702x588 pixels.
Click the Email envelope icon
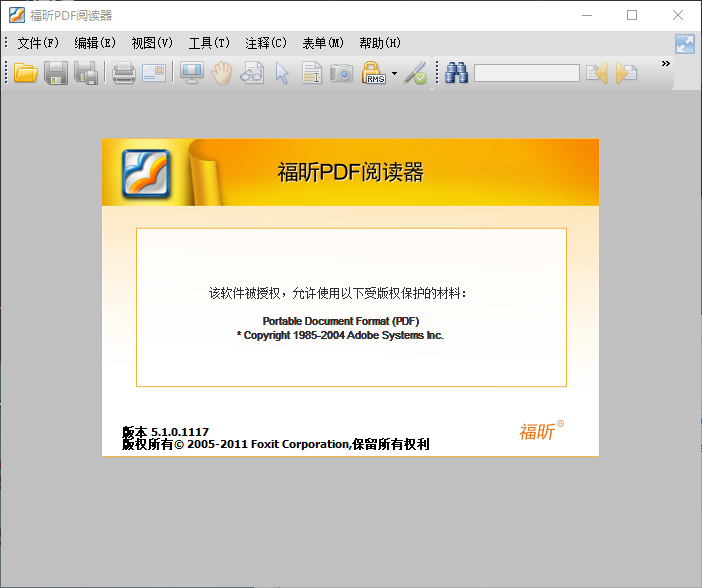(x=154, y=73)
